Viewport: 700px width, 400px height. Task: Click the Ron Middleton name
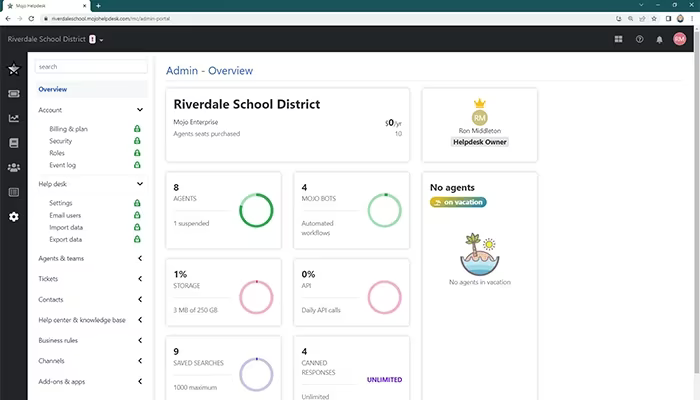tap(479, 131)
